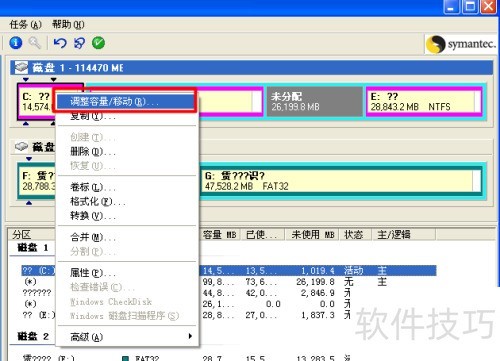Screen dimensions: 500x361
Task: Click the discard changes toolbar icon
Action: [79, 43]
